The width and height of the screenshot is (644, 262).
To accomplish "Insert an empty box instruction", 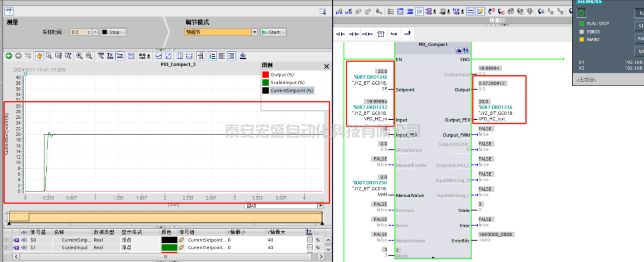I will [380, 34].
